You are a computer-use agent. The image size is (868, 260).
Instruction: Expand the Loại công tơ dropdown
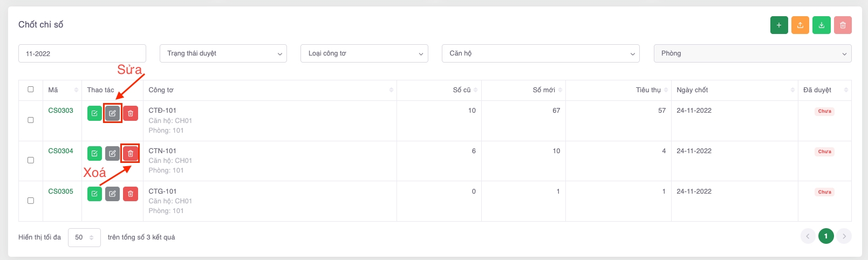click(x=364, y=53)
